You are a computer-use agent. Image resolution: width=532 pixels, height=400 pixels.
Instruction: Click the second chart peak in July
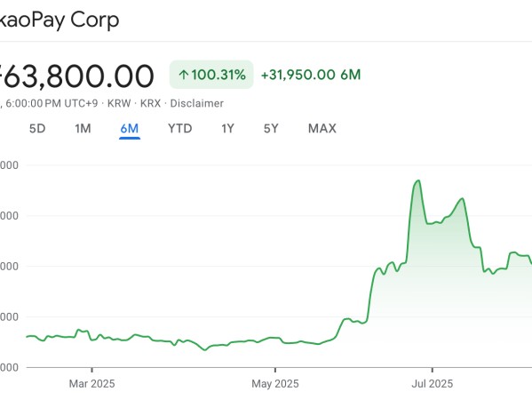[x=462, y=198]
